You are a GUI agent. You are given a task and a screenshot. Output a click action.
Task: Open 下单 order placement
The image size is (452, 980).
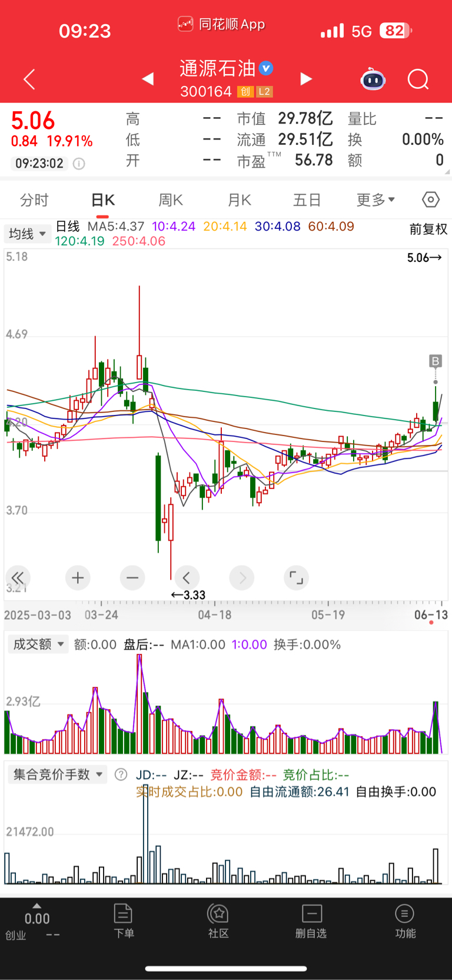click(124, 921)
